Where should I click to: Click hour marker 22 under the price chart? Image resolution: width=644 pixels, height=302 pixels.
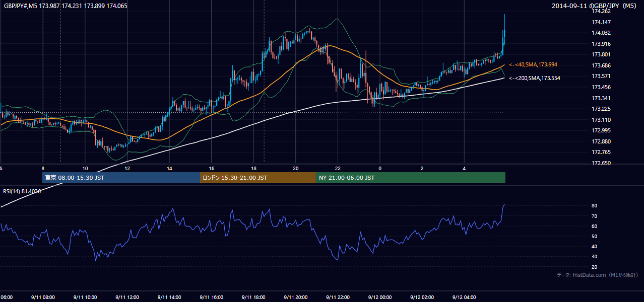pyautogui.click(x=338, y=168)
